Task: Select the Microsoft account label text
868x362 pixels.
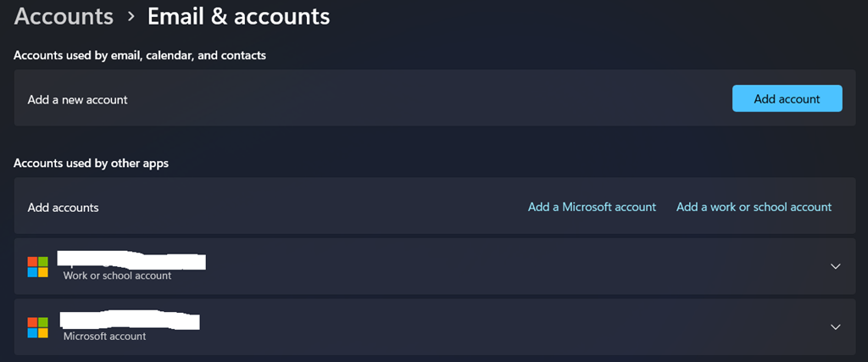Action: pyautogui.click(x=104, y=336)
